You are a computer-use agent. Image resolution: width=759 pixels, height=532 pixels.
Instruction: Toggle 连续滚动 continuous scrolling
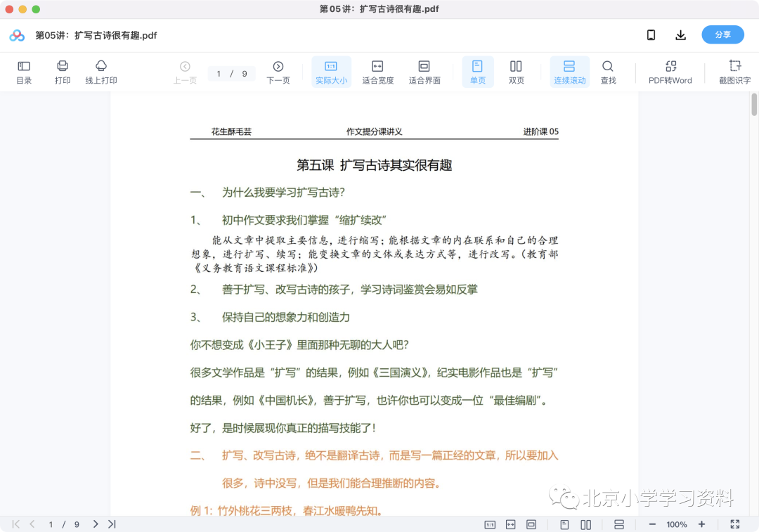570,72
